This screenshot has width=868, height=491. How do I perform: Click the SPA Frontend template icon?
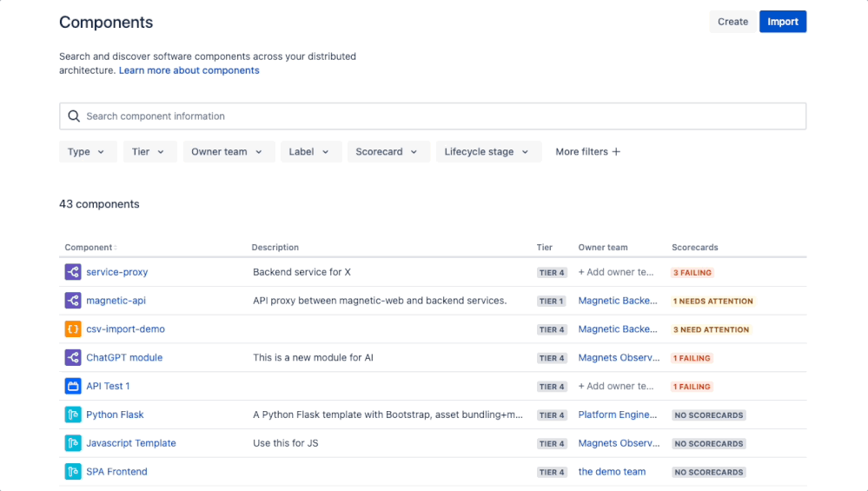point(73,472)
